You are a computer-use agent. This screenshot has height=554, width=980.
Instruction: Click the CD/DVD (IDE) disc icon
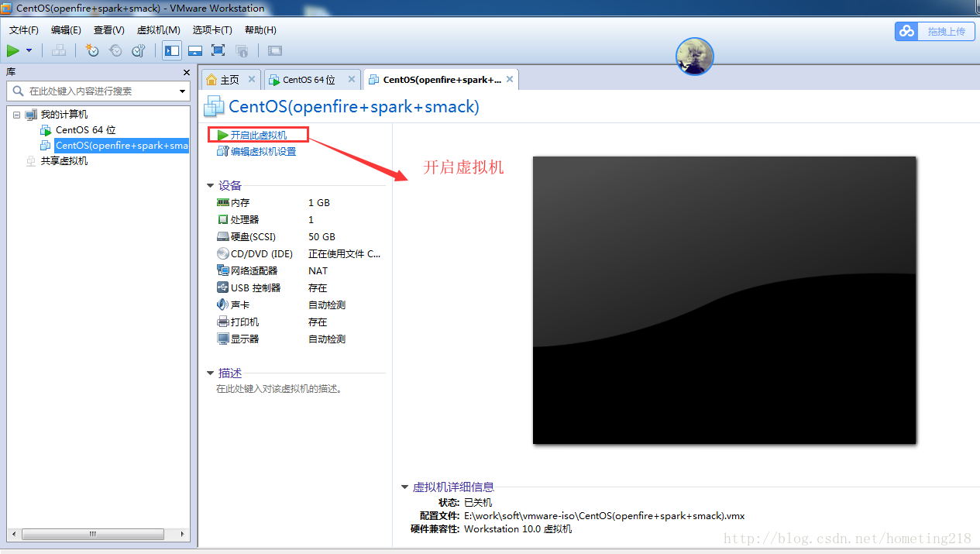(223, 253)
